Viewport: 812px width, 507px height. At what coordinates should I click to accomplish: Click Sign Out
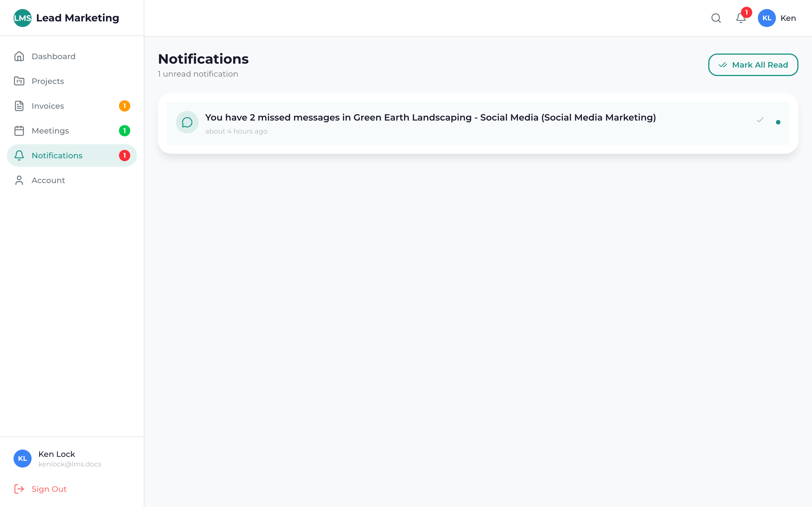point(49,489)
